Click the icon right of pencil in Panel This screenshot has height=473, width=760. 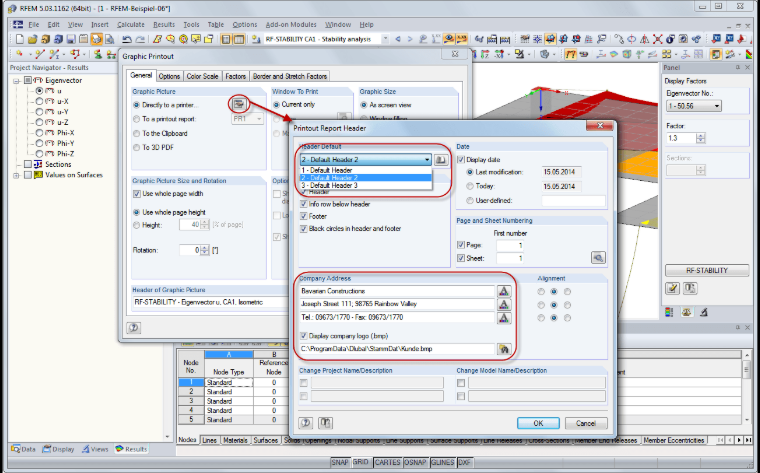(690, 288)
